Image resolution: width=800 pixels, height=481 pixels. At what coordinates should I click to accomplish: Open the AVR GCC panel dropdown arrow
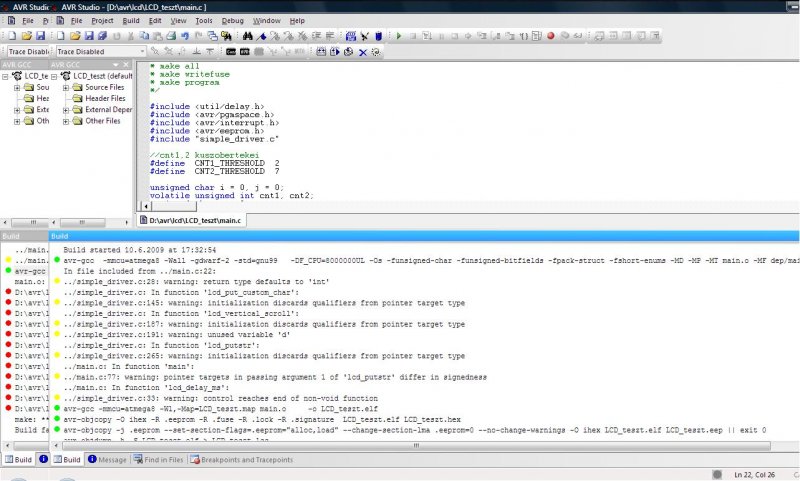[x=115, y=65]
